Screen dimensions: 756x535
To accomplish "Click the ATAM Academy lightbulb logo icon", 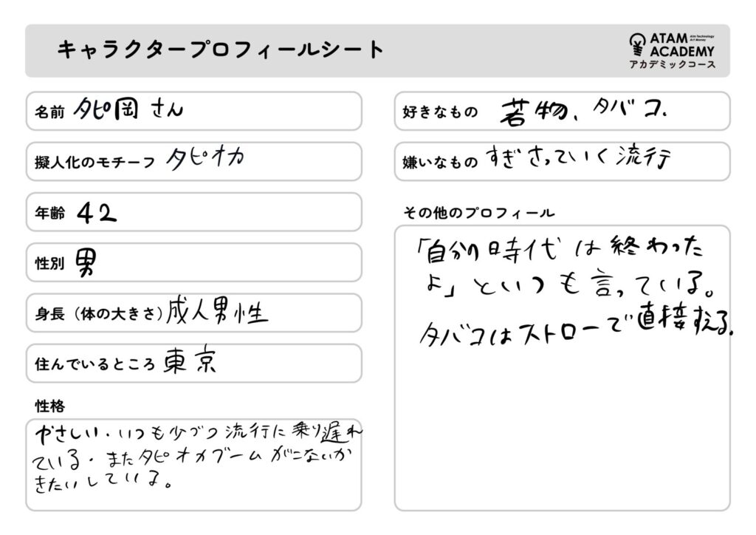I will click(x=636, y=44).
